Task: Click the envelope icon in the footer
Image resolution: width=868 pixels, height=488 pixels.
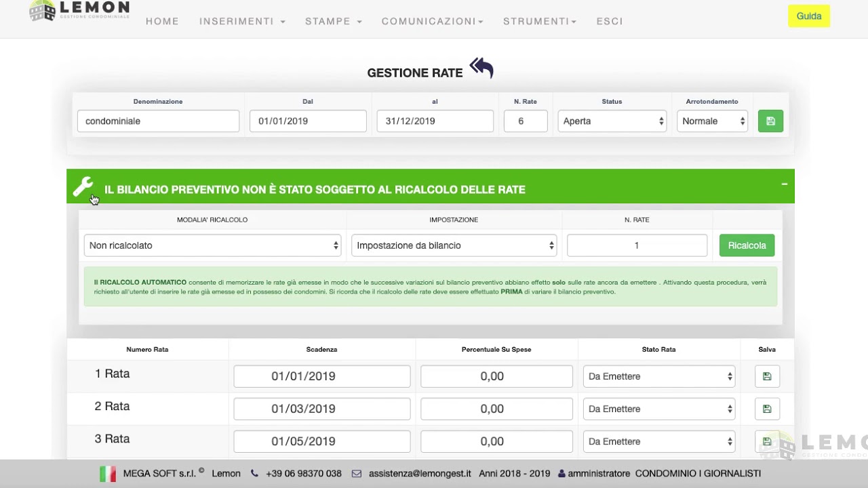Action: [357, 474]
